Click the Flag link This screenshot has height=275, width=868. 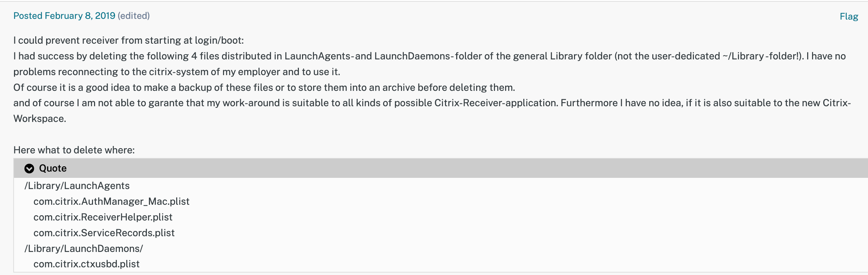coord(849,16)
